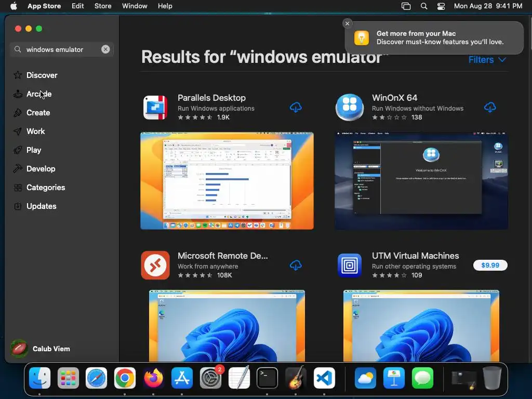The height and width of the screenshot is (399, 532).
Task: Open Keynote from the Dock
Action: pyautogui.click(x=394, y=378)
